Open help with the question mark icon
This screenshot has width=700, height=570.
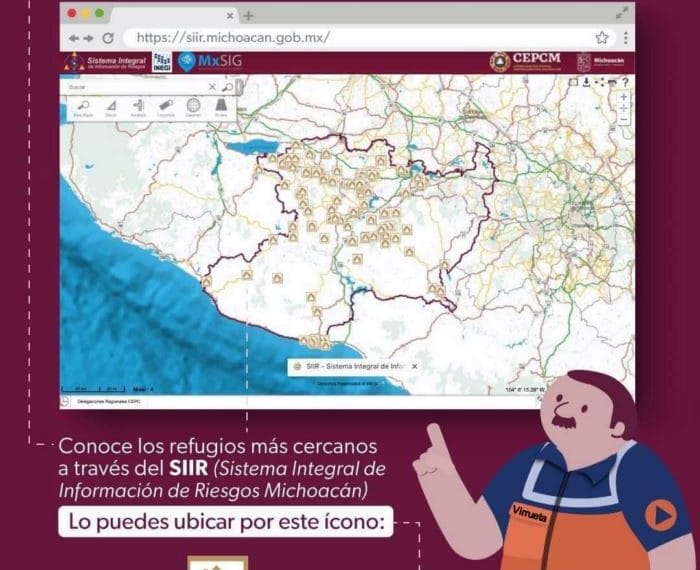point(625,82)
